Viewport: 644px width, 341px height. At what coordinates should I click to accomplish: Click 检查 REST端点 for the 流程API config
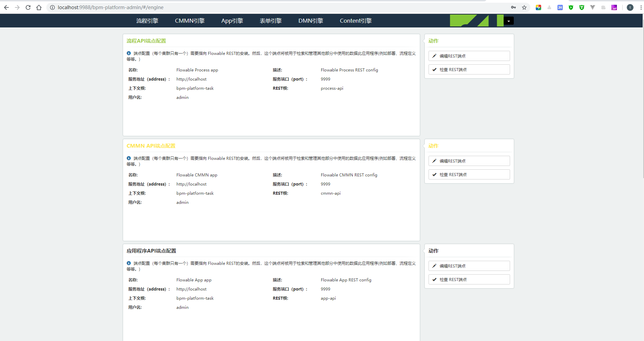pos(469,69)
